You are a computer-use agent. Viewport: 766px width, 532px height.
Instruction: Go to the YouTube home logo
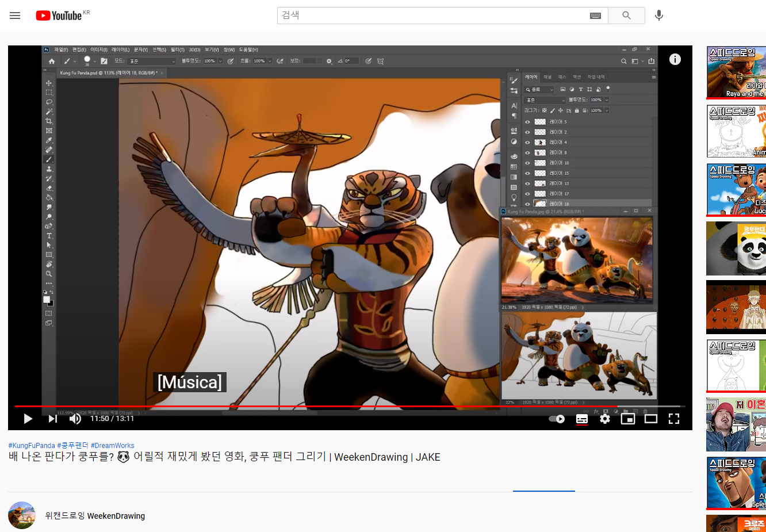point(59,16)
